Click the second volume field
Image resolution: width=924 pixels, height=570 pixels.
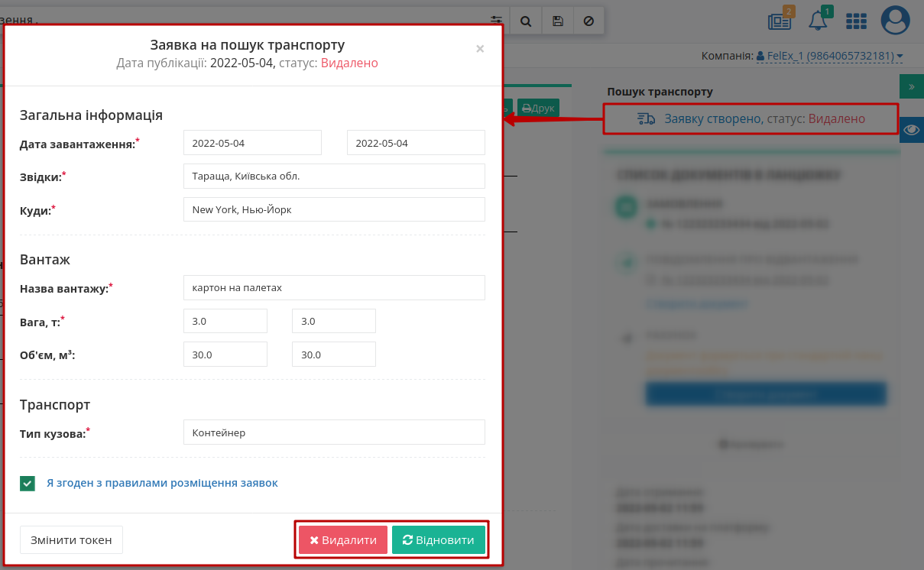pos(334,355)
